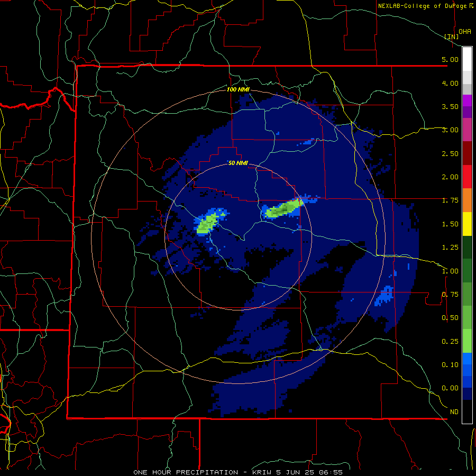Click the 50 NMI range ring label

(238, 163)
